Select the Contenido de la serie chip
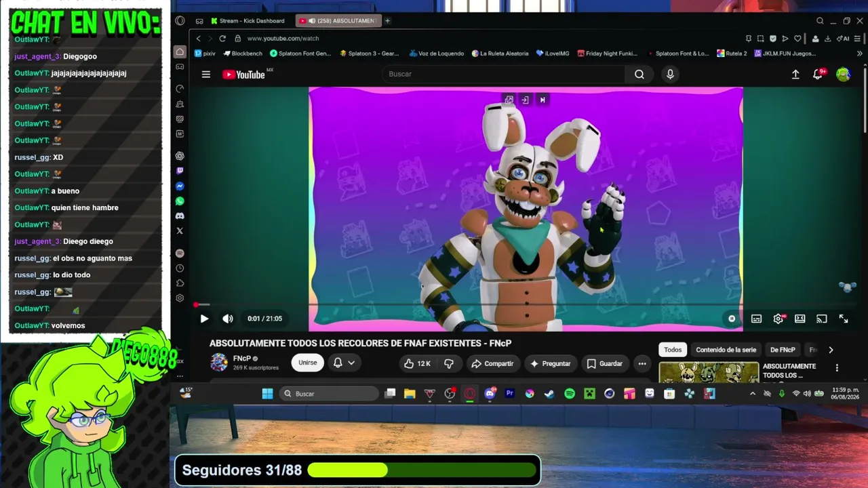 pyautogui.click(x=726, y=350)
